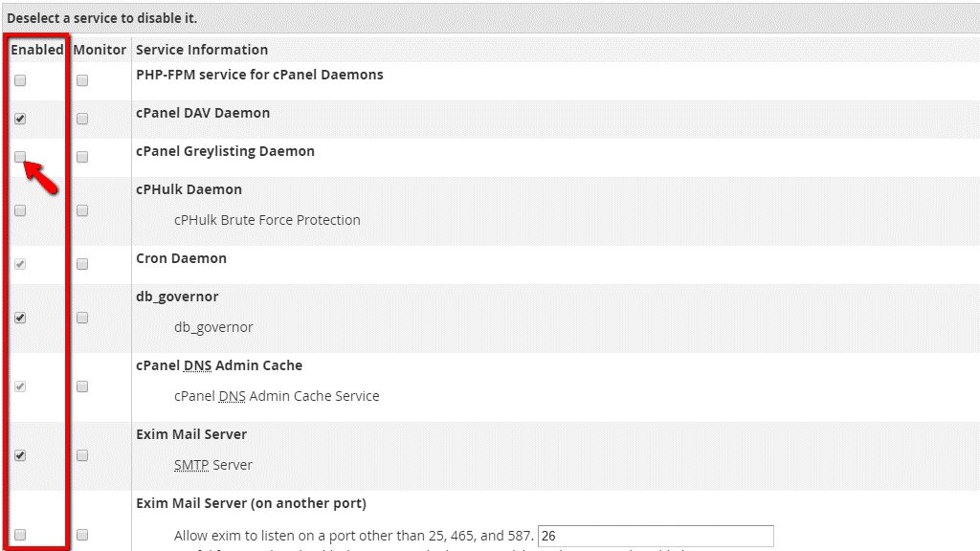Click the Enabled column header
This screenshot has width=980, height=551.
(x=37, y=50)
